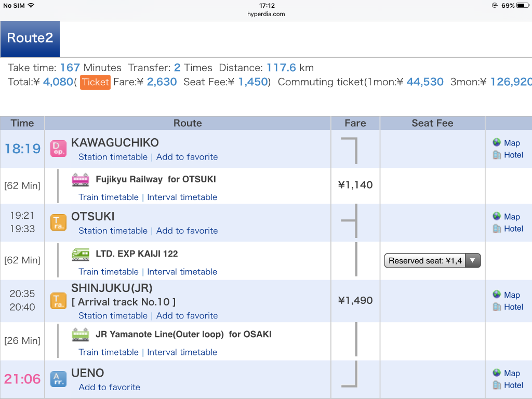Add OTSUKI station to favorites
Image resolution: width=532 pixels, height=399 pixels.
[187, 231]
